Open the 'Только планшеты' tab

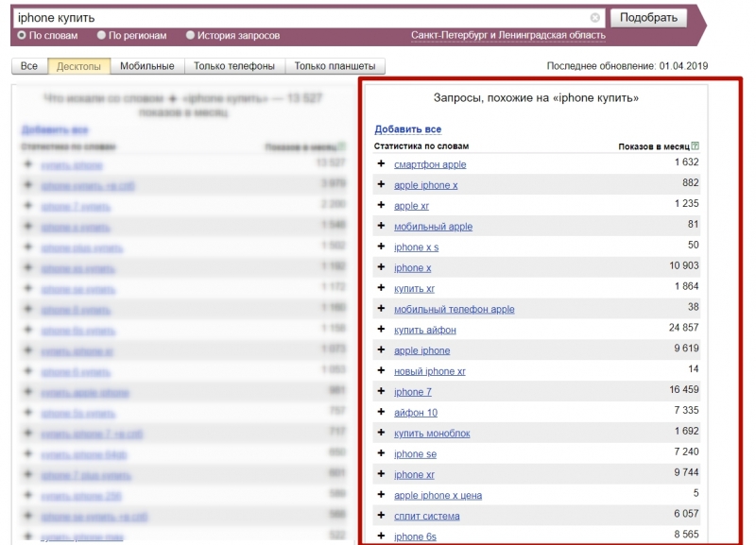point(335,66)
